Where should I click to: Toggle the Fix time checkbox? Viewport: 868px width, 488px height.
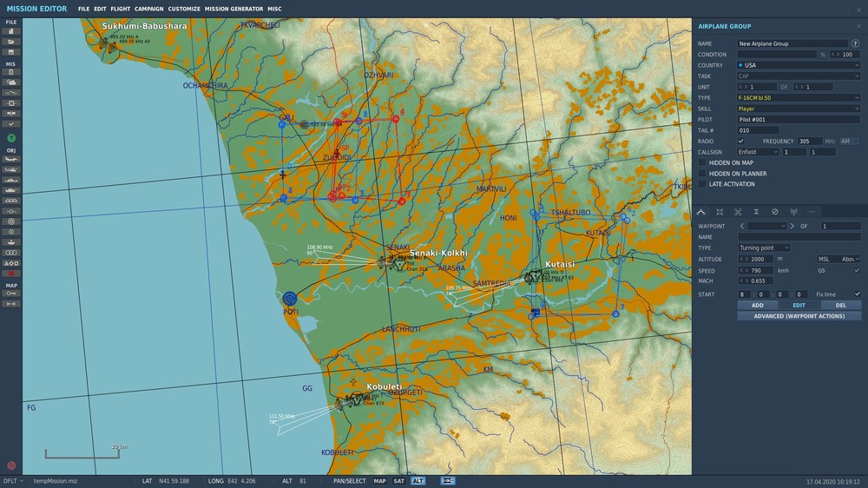click(857, 294)
